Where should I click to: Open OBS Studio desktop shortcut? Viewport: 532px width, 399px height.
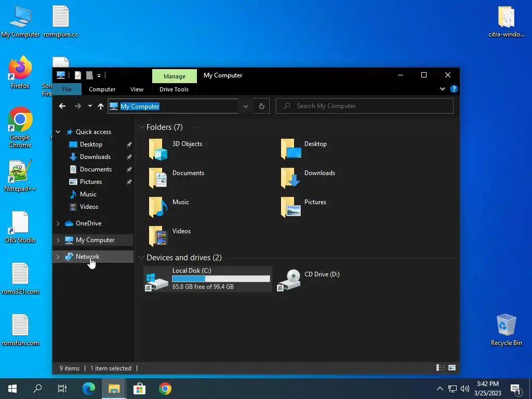coord(20,227)
